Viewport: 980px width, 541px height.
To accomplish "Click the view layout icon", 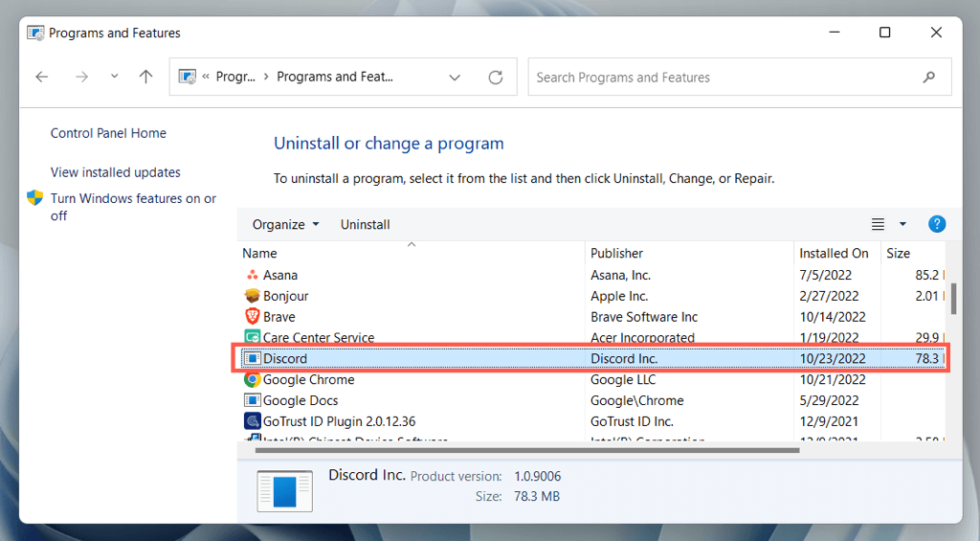I will click(878, 224).
